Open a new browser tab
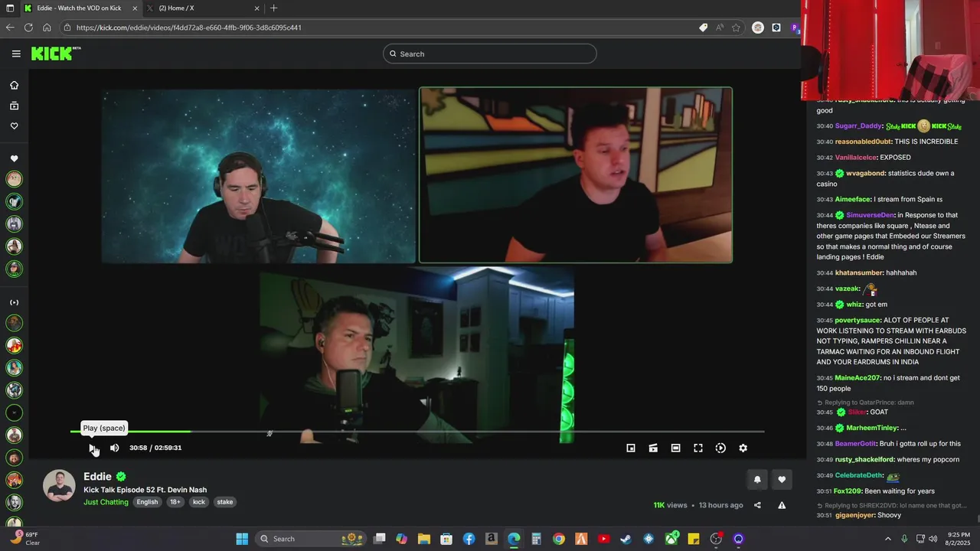 tap(274, 8)
